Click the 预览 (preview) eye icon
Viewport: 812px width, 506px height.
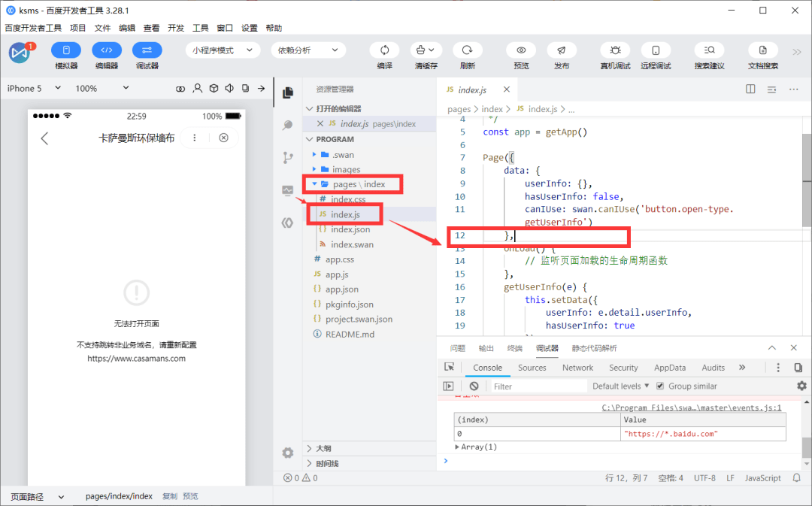pyautogui.click(x=521, y=50)
